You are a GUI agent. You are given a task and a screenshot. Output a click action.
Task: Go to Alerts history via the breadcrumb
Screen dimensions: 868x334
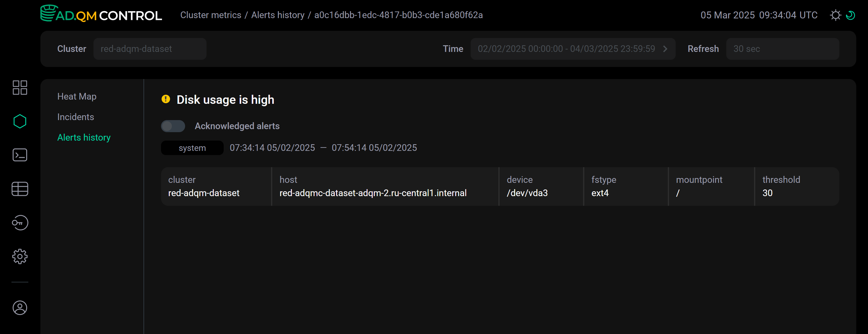click(277, 15)
